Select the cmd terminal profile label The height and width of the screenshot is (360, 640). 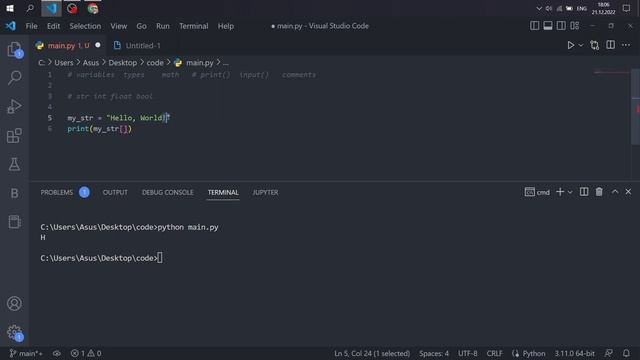coord(537,192)
